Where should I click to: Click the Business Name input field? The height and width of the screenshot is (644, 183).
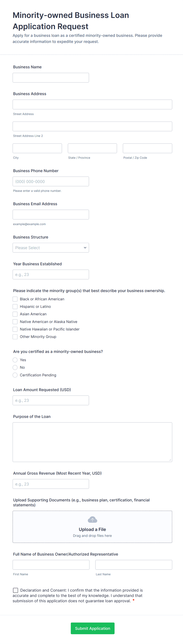(51, 78)
